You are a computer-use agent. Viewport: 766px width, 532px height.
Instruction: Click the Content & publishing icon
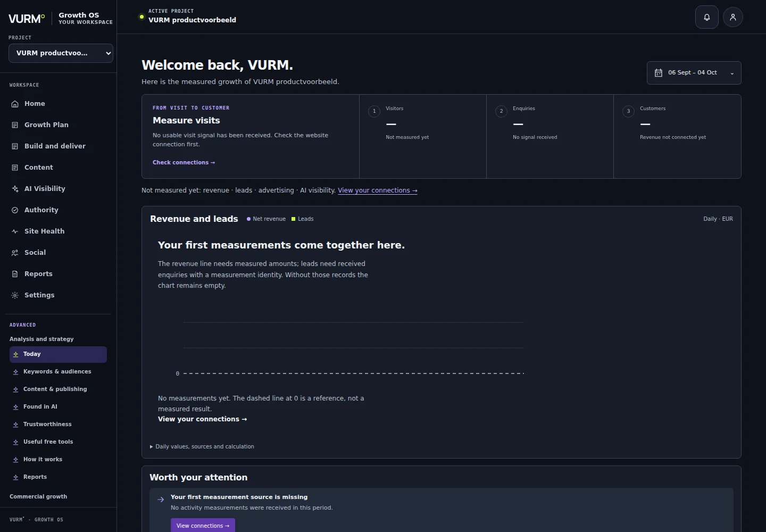point(16,389)
